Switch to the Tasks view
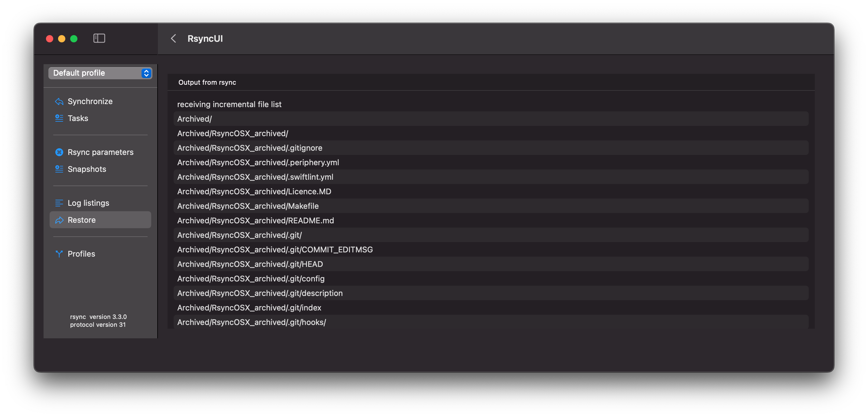The image size is (868, 417). [78, 118]
